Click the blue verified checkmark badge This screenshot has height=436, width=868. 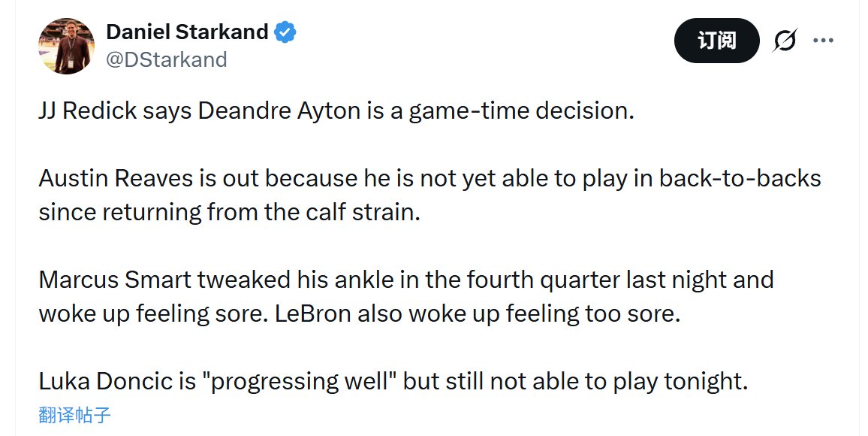tap(285, 32)
